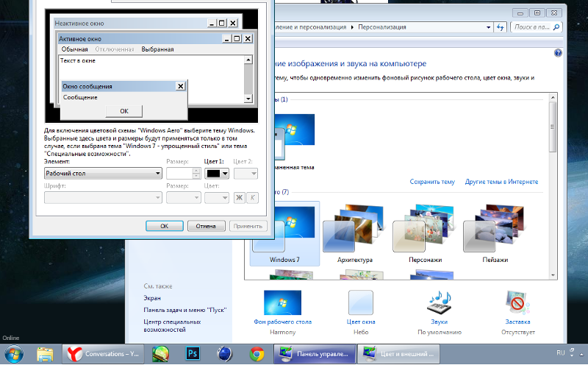Switch to Yandex browser Conversations window

pos(103,354)
